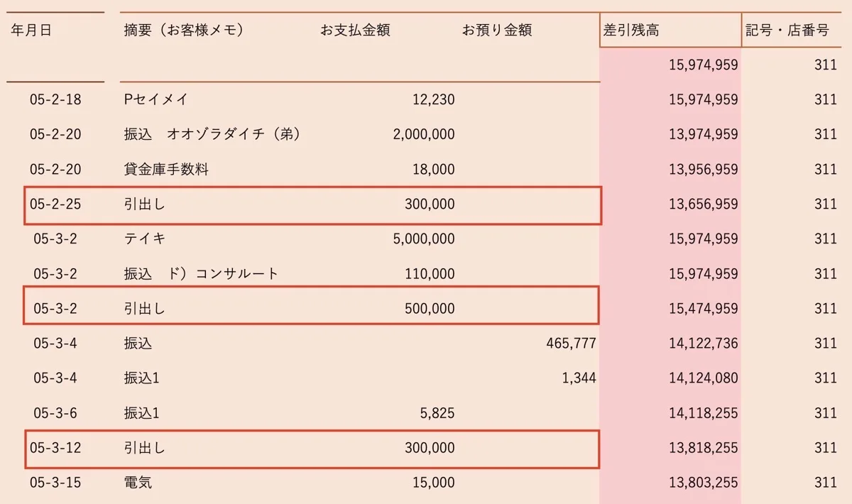
Task: Select the Pセイメイ row description
Action: coord(156,100)
